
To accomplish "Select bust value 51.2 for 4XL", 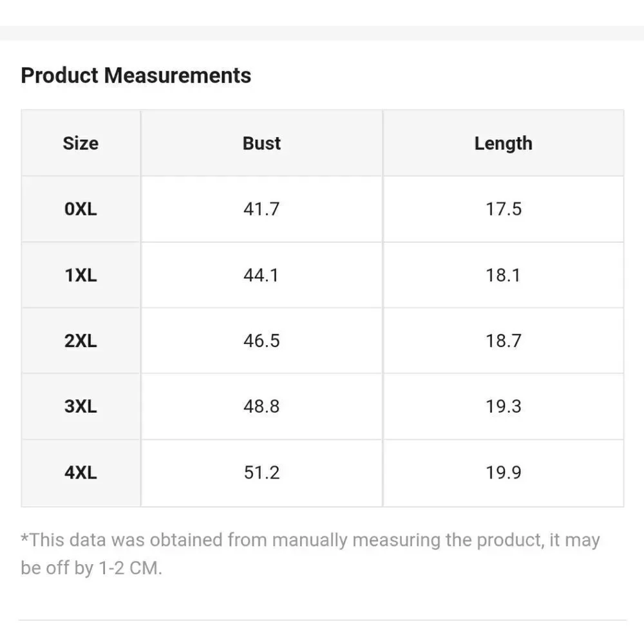I will click(261, 473).
